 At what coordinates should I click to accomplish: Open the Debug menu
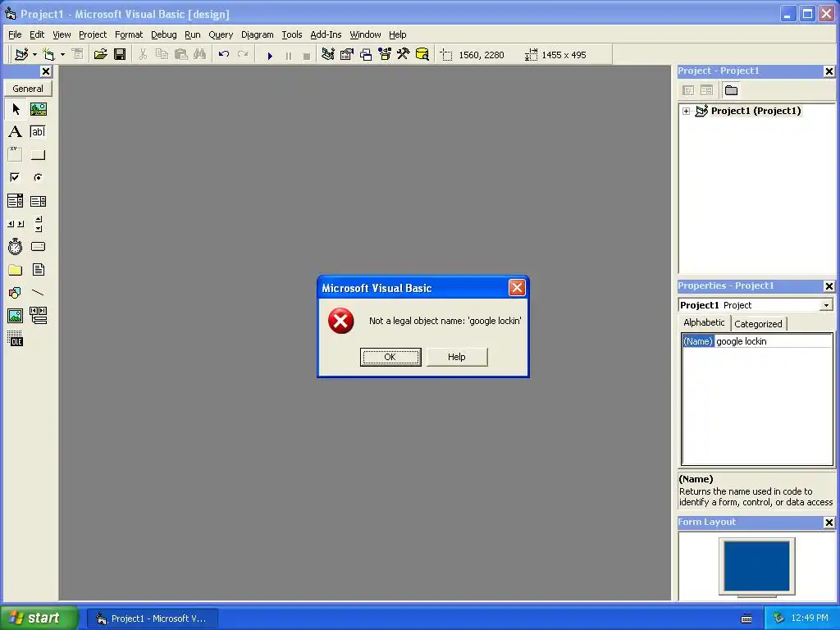click(163, 34)
